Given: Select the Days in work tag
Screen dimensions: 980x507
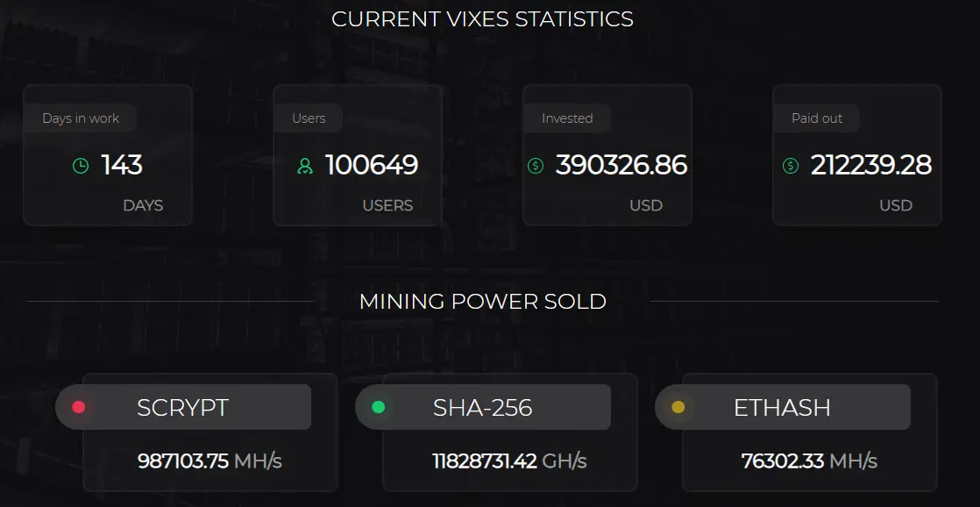Looking at the screenshot, I should (80, 118).
